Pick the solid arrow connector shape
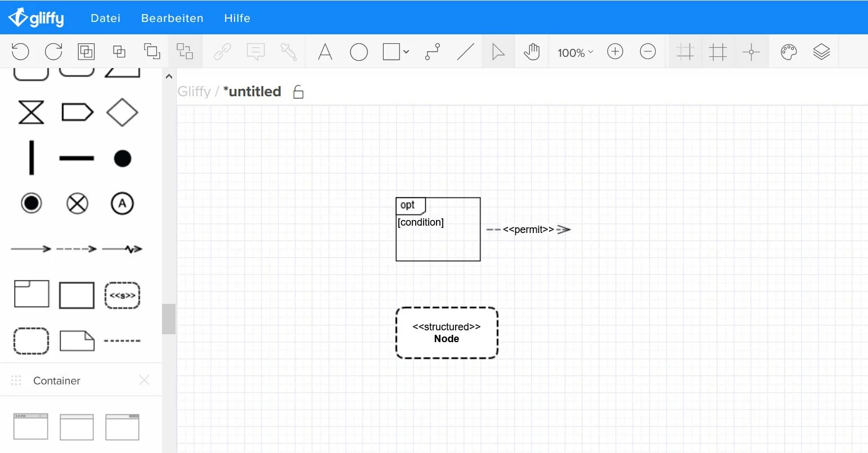 coord(31,248)
